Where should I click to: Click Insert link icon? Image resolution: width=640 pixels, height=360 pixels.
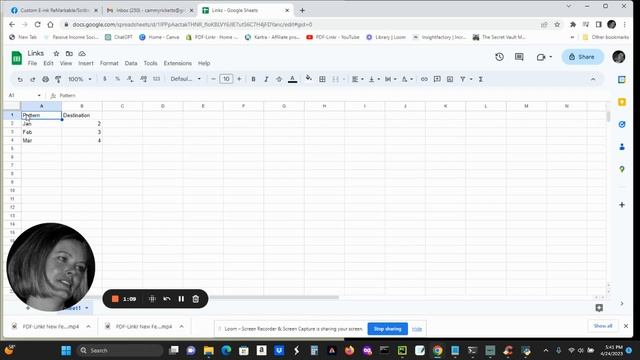424,79
